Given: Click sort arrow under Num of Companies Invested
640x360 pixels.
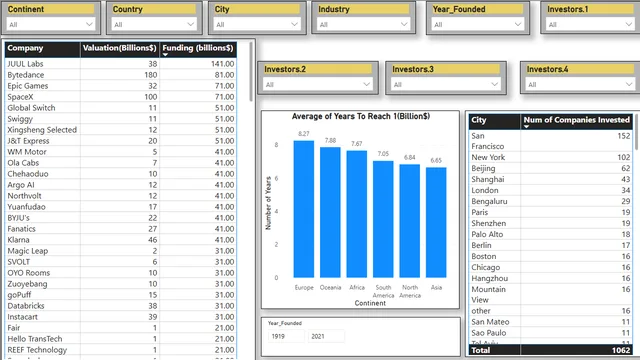Looking at the screenshot, I should [x=527, y=127].
